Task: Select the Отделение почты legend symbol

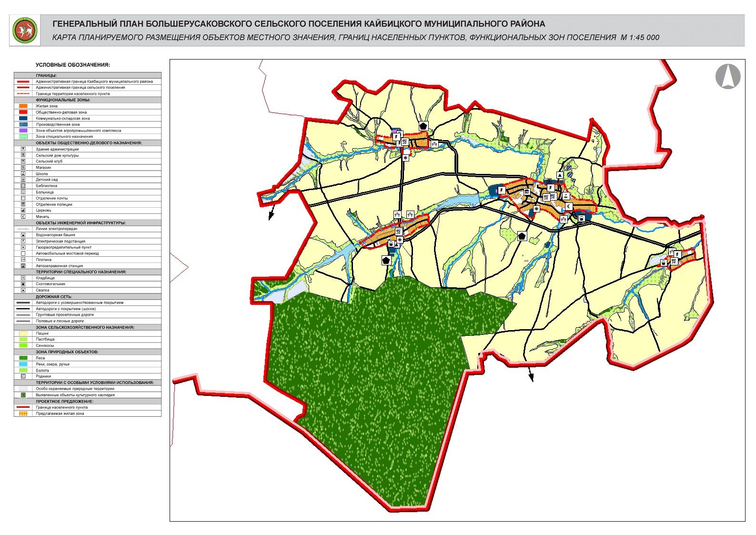Action: pyautogui.click(x=23, y=198)
